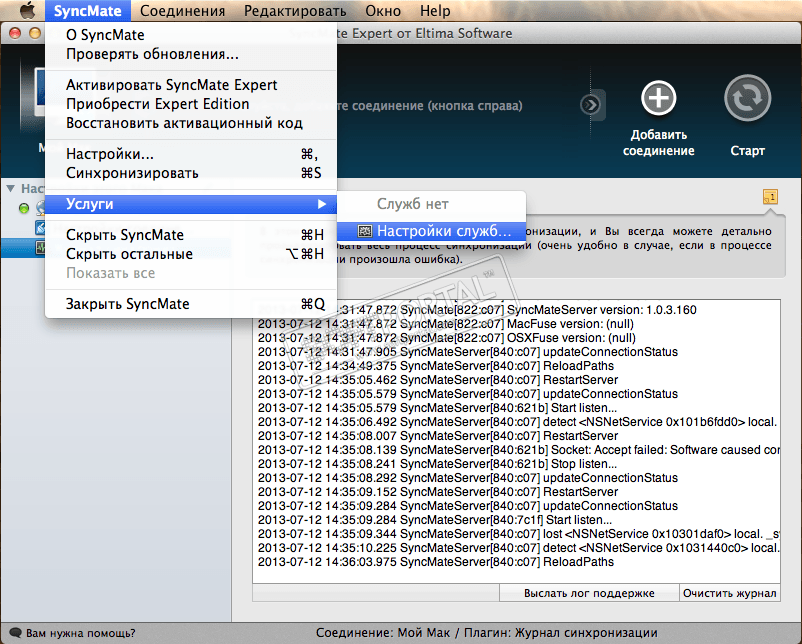This screenshot has height=644, width=802.
Task: Click the red close window button
Action: tap(15, 34)
